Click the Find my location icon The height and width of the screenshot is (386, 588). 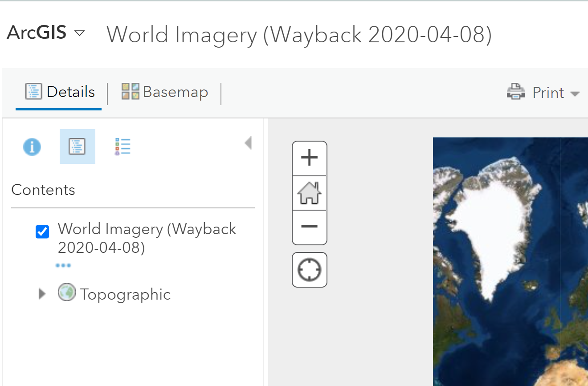(x=310, y=270)
